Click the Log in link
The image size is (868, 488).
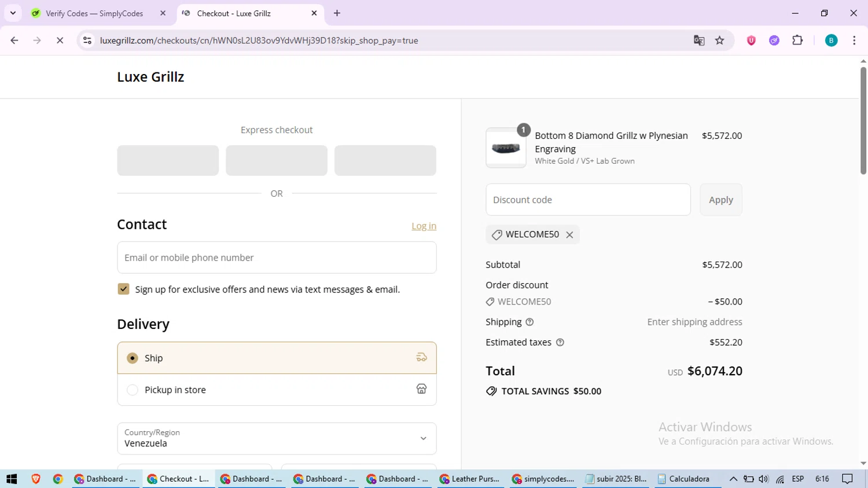pyautogui.click(x=424, y=226)
